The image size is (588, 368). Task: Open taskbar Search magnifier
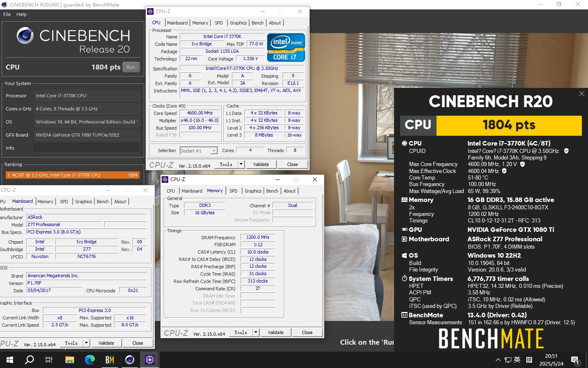tap(29, 360)
